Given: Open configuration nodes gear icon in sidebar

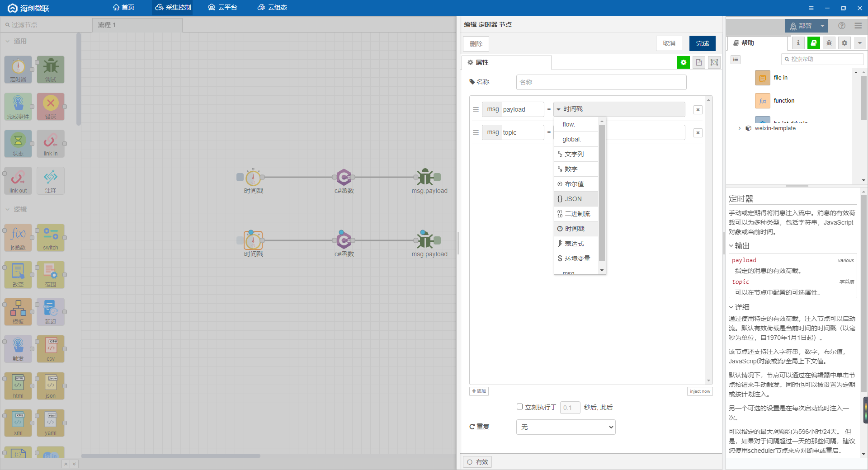Looking at the screenshot, I should [844, 43].
